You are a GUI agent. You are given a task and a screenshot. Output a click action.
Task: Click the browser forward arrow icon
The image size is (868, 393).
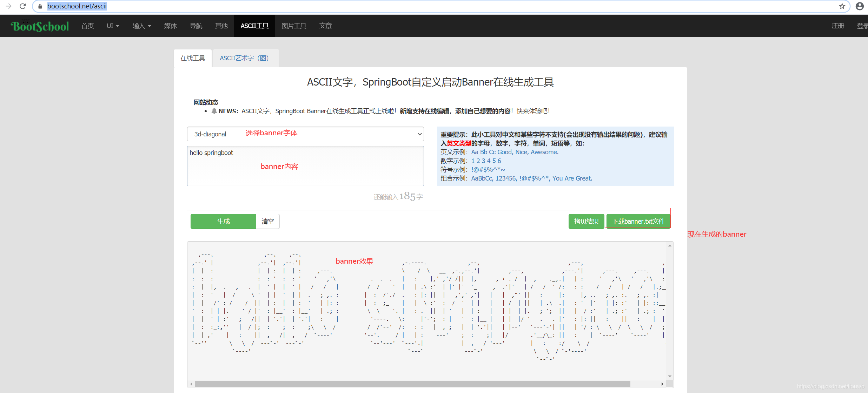(x=9, y=6)
